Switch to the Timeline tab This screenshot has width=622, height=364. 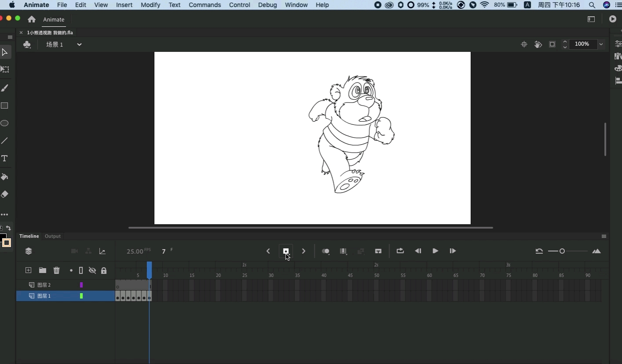pos(29,236)
